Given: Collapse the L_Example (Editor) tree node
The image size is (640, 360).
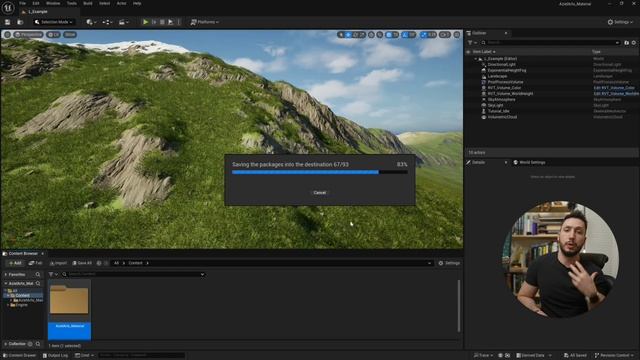Looking at the screenshot, I should [x=476, y=59].
